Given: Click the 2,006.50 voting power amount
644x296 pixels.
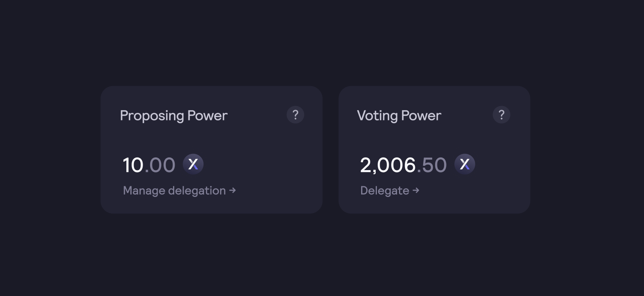Looking at the screenshot, I should 403,165.
